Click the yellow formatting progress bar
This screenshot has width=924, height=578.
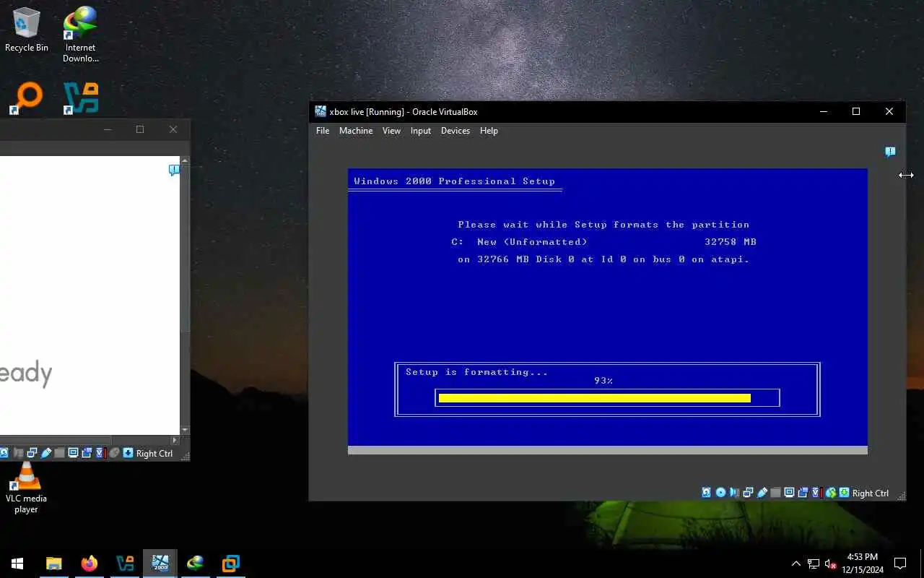click(x=595, y=398)
